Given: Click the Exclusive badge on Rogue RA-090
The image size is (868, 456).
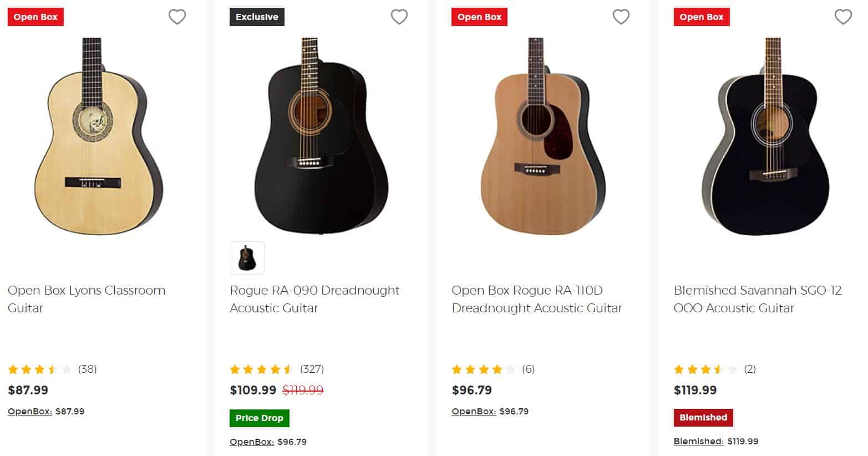Looking at the screenshot, I should pos(257,17).
